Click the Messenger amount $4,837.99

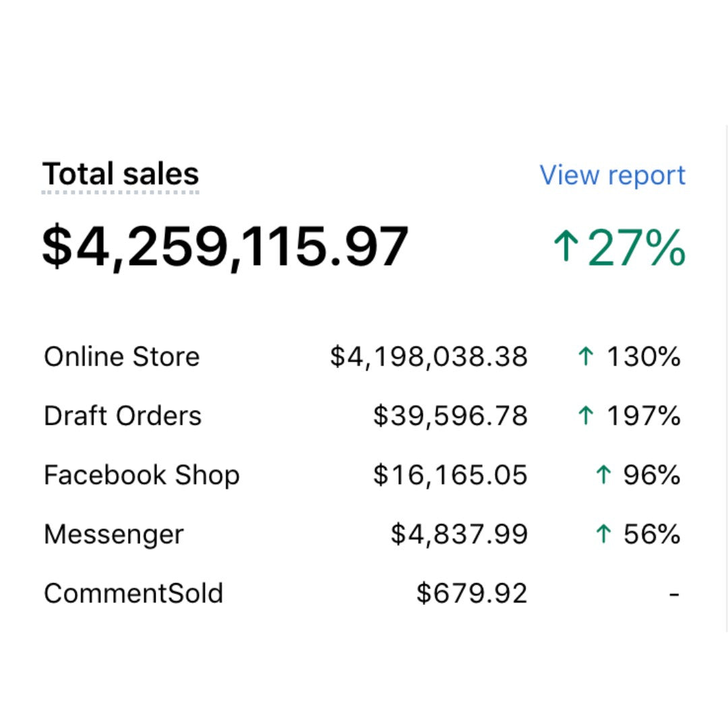[x=459, y=535]
